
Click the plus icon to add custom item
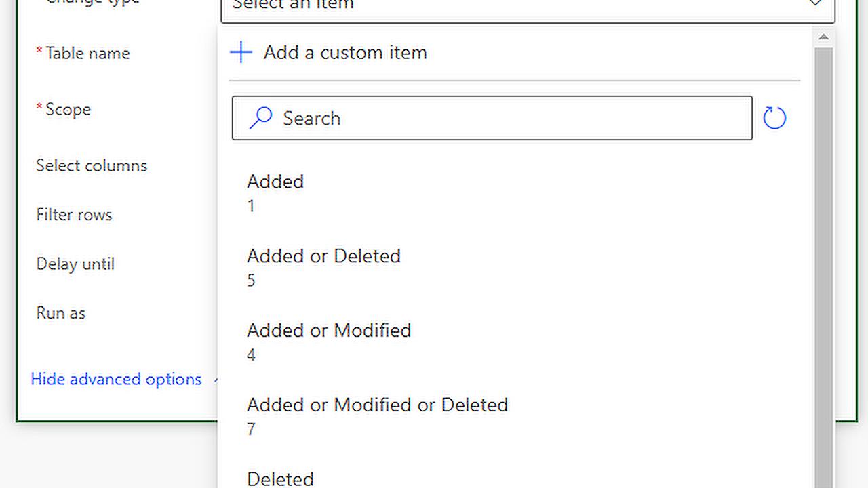pos(241,52)
